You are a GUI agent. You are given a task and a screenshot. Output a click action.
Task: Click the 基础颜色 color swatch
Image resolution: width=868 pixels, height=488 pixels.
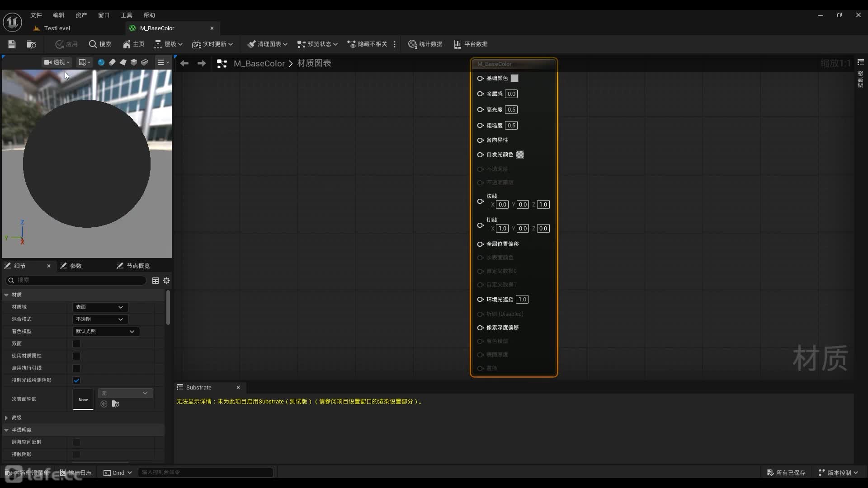pyautogui.click(x=514, y=78)
